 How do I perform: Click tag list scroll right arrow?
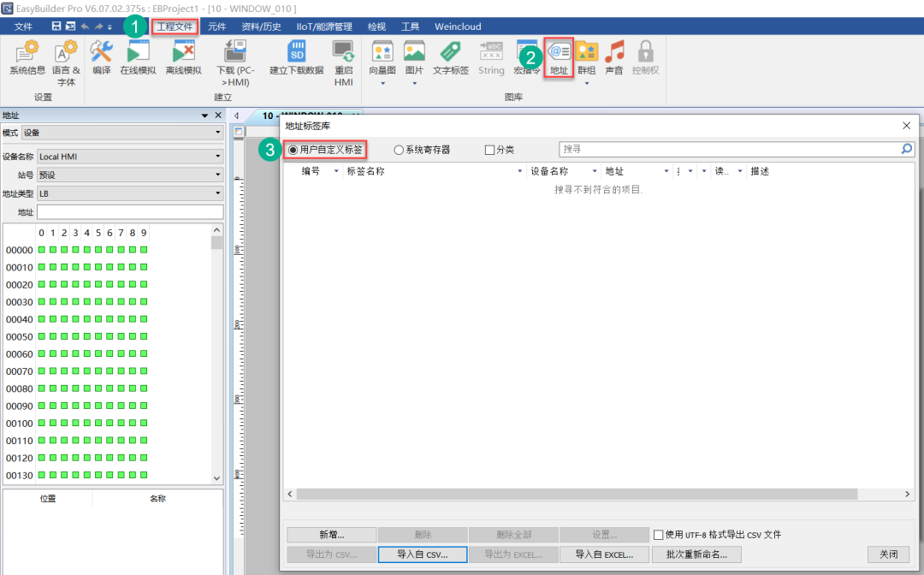907,494
